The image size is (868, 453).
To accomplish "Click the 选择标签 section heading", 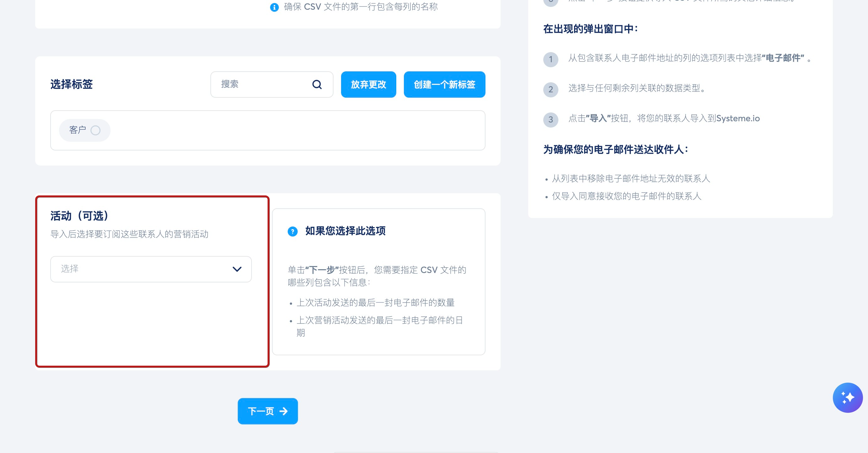I will click(71, 84).
